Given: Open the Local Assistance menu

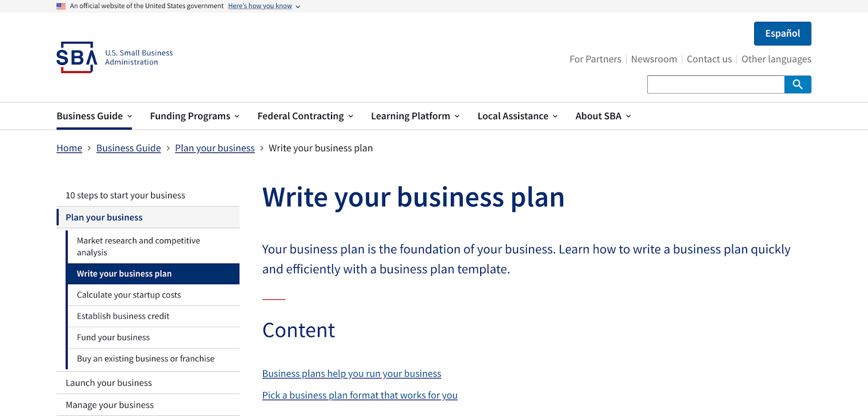Looking at the screenshot, I should (517, 116).
